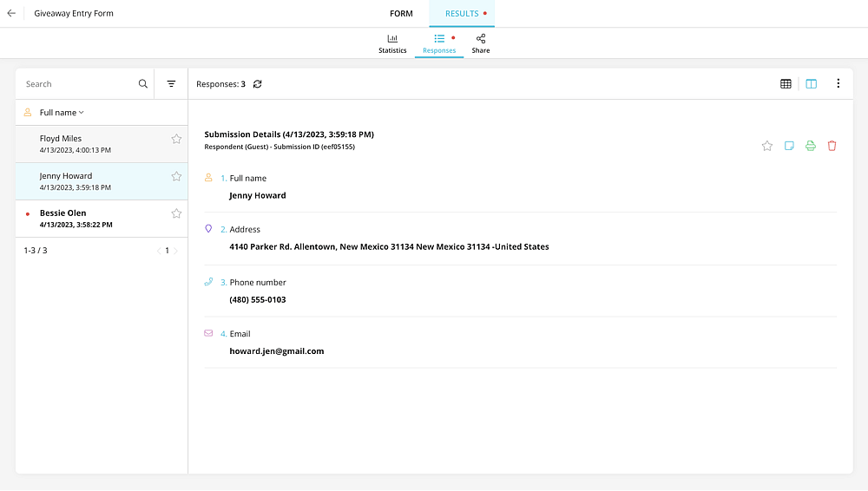The height and width of the screenshot is (491, 868).
Task: Open the Share tab
Action: 481,43
